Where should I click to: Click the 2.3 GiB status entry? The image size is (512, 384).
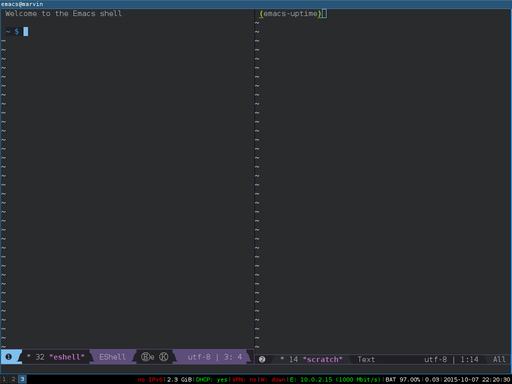click(179, 380)
